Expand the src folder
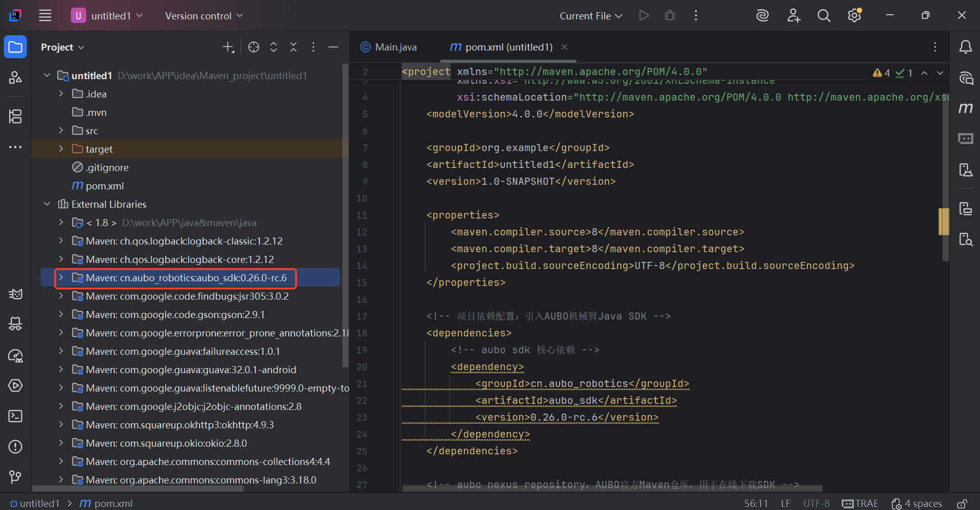 point(61,130)
